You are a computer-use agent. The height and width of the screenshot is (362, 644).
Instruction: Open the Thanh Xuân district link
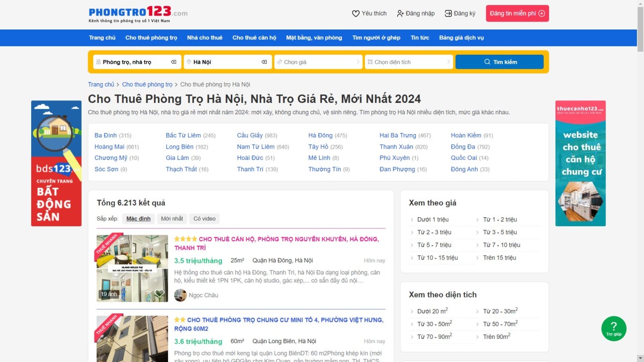(397, 147)
